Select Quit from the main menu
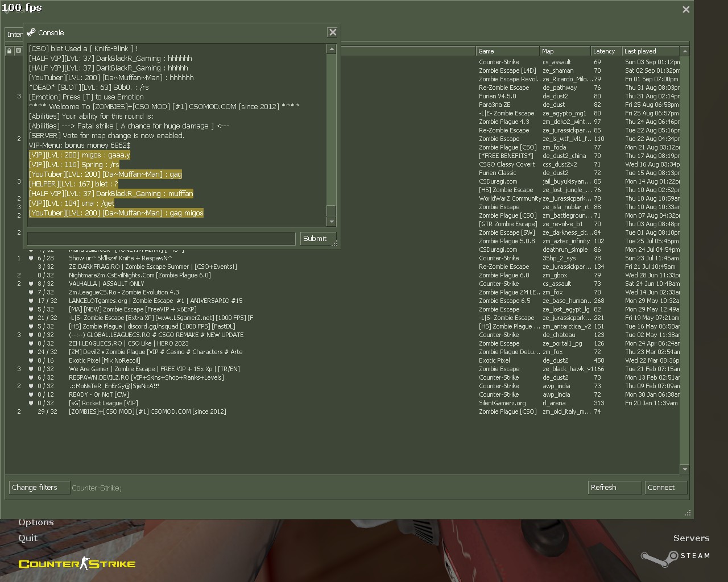 point(28,538)
